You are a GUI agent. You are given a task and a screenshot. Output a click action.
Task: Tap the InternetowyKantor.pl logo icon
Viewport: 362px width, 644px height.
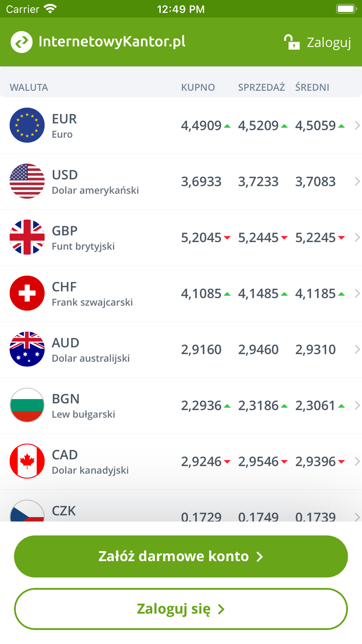coord(21,42)
